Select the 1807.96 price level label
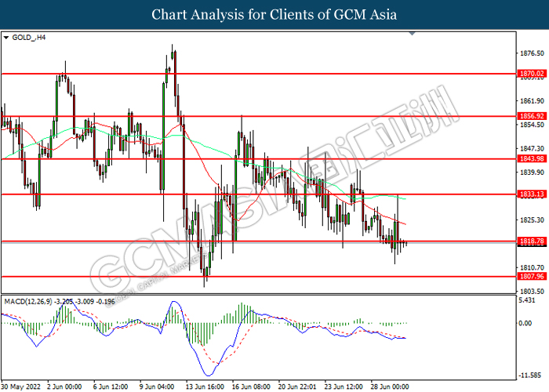Image resolution: width=549 pixels, height=392 pixels. pos(532,277)
